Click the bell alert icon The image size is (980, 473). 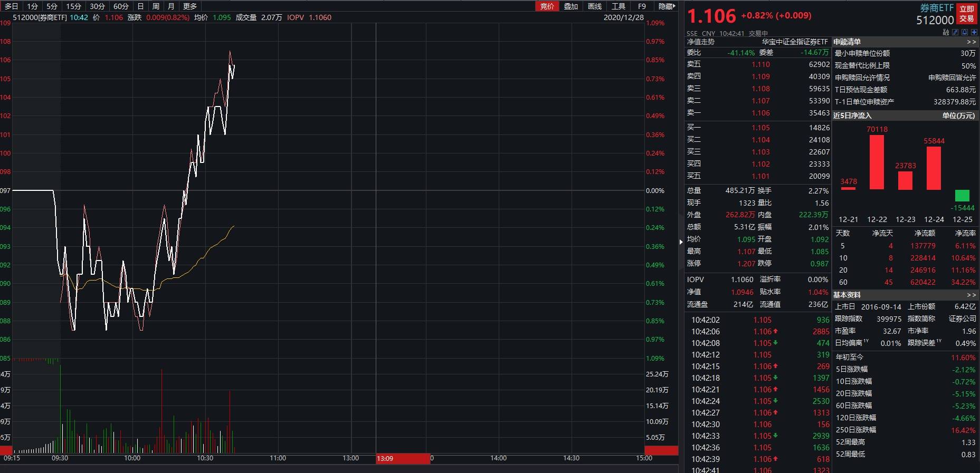[x=965, y=32]
